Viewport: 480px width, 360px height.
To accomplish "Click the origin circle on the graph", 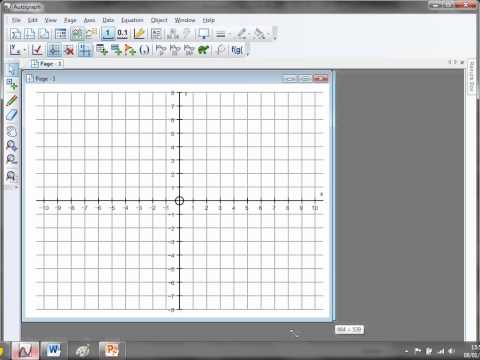I will click(179, 200).
